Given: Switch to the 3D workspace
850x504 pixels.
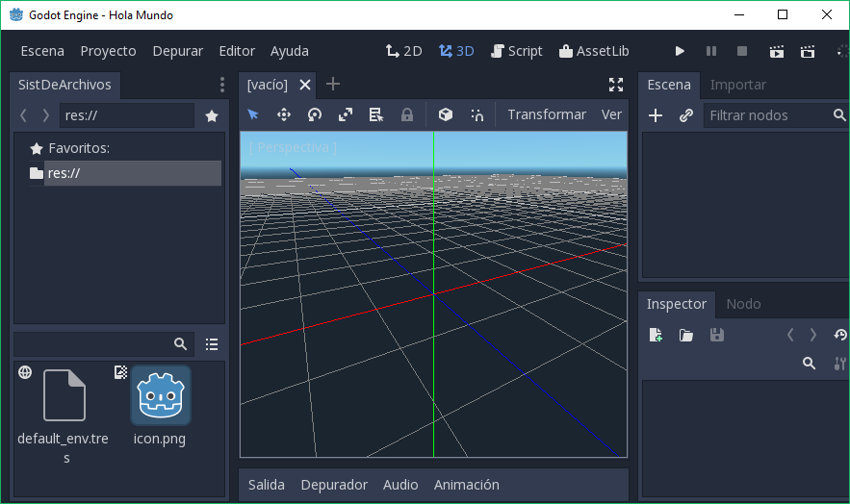Looking at the screenshot, I should click(456, 51).
